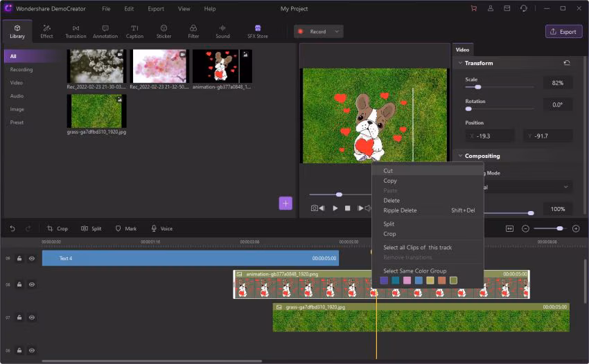This screenshot has width=589, height=364.
Task: Reset the Transform settings
Action: pyautogui.click(x=567, y=63)
